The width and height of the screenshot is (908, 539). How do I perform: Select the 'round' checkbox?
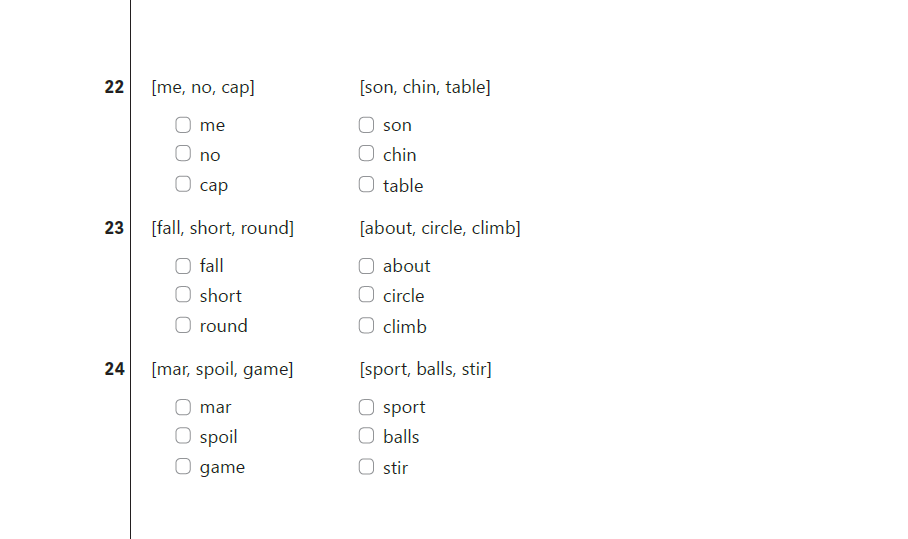click(183, 325)
